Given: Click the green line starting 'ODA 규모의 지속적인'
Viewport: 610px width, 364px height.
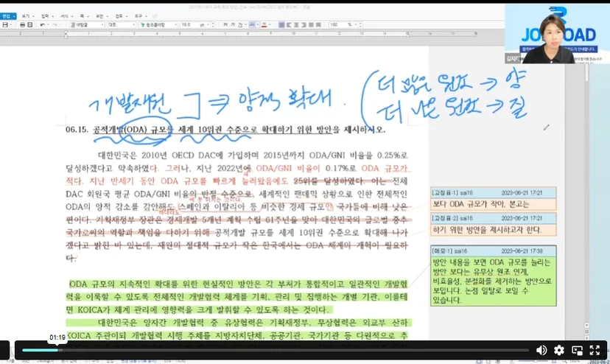Looking at the screenshot, I should 238,284.
